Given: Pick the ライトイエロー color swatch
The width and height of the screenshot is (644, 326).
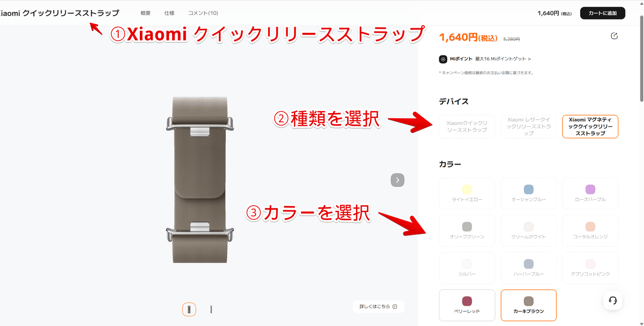Looking at the screenshot, I should (467, 194).
